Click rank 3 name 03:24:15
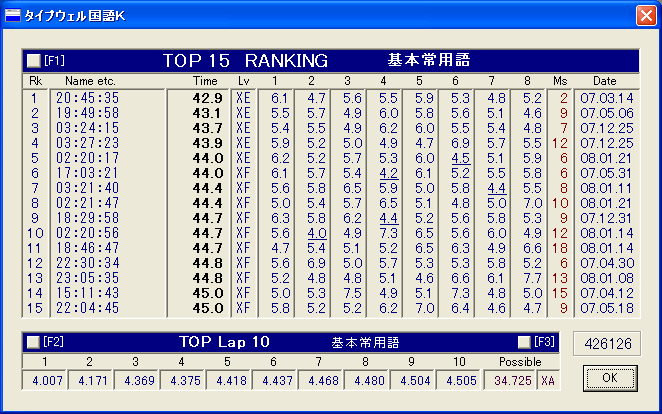This screenshot has height=414, width=662. 88,128
